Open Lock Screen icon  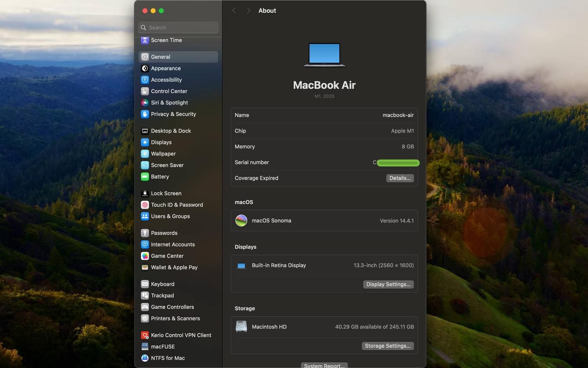(x=145, y=193)
